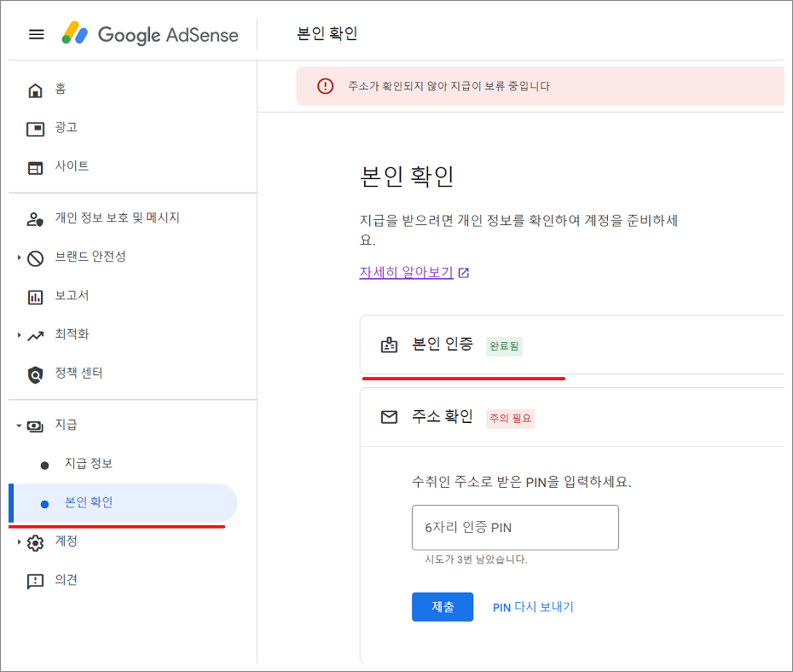
Task: Click the 의견 (Feedback) speech bubble icon
Action: tap(34, 580)
